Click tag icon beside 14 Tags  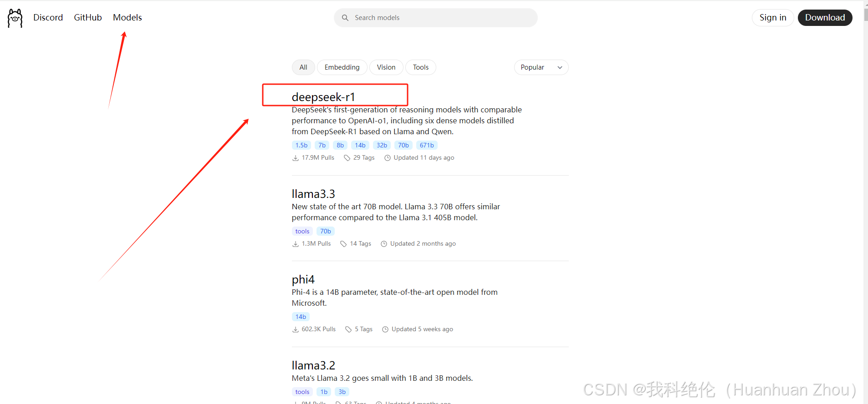tap(344, 244)
